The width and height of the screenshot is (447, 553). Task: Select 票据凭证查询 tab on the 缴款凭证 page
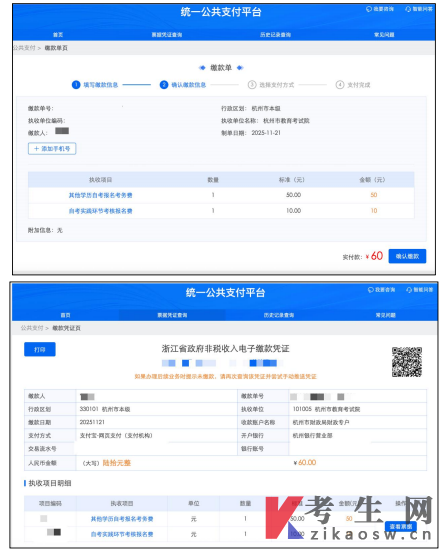click(x=172, y=315)
